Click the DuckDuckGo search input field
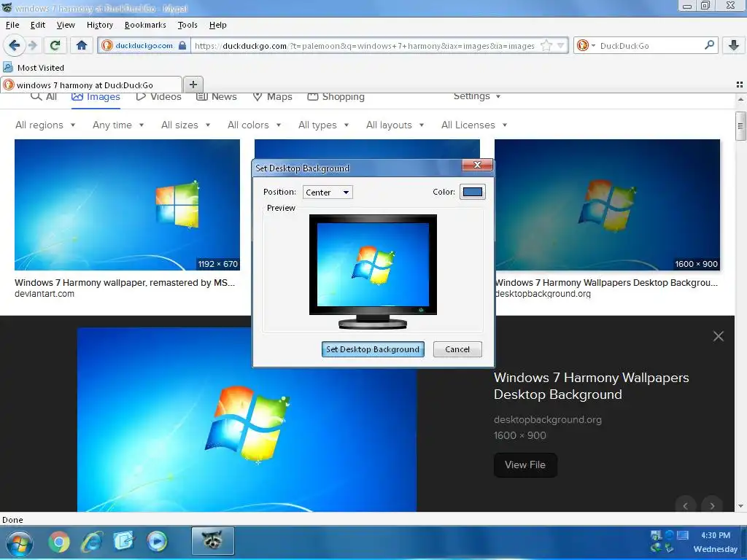This screenshot has height=560, width=747. tap(650, 46)
